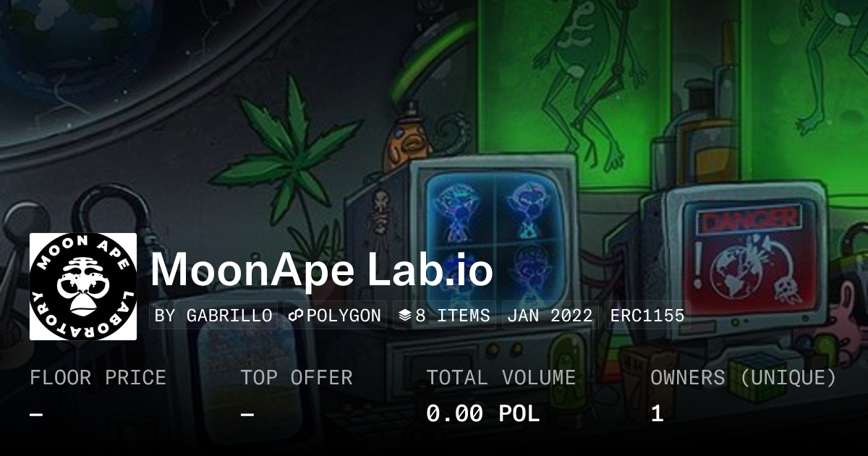Click the Moon Ape Laboratory logo

click(83, 287)
